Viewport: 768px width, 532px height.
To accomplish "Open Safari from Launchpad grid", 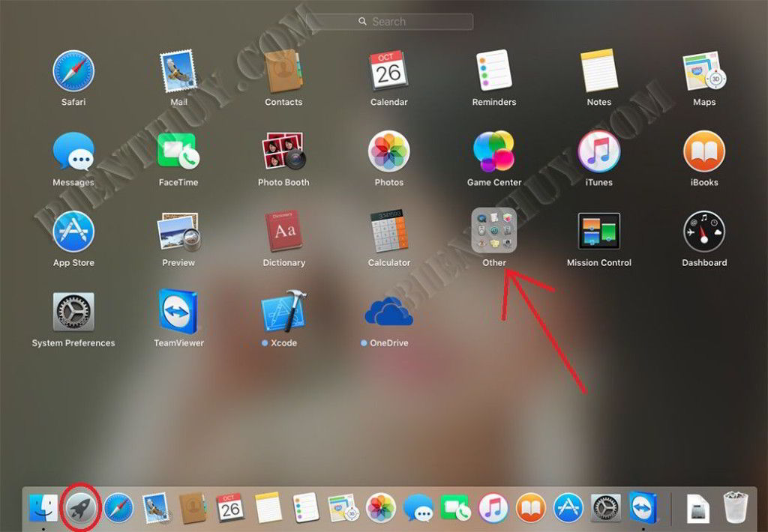I will pyautogui.click(x=73, y=71).
